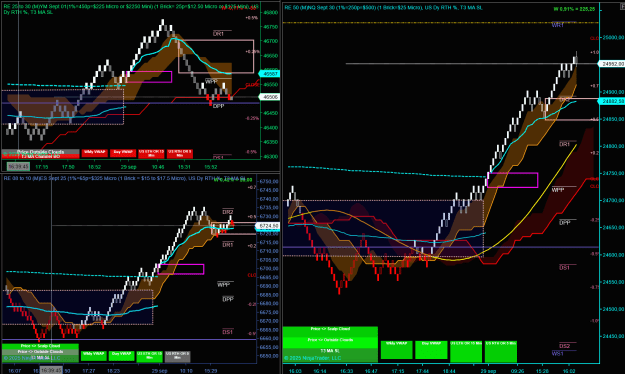
Task: Click MNQ chart title text at top
Action: click(x=383, y=8)
